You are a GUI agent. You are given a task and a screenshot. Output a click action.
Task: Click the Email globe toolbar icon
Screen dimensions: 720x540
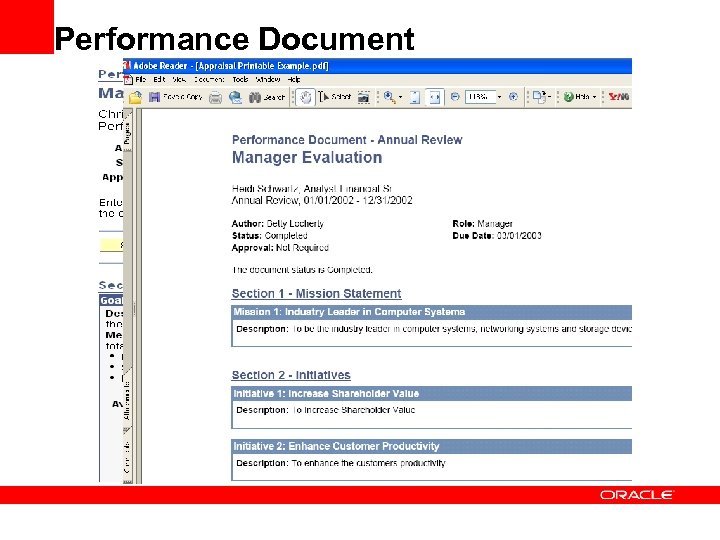pos(236,97)
